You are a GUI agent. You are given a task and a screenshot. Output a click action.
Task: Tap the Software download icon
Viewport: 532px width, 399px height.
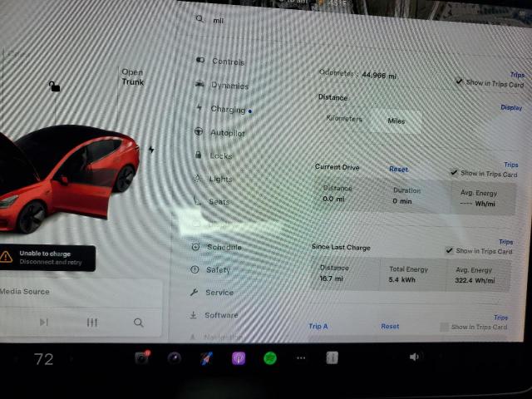[193, 315]
